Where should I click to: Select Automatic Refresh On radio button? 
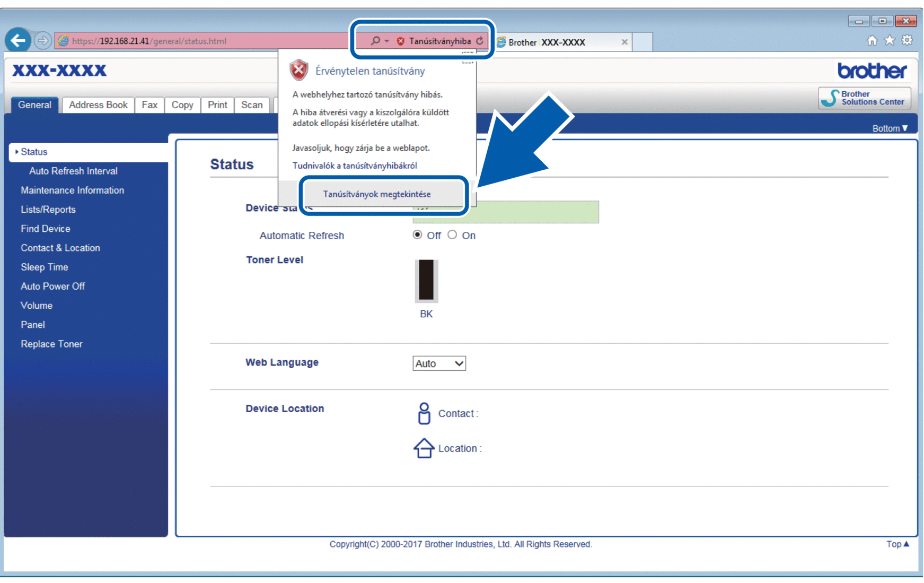(x=452, y=234)
